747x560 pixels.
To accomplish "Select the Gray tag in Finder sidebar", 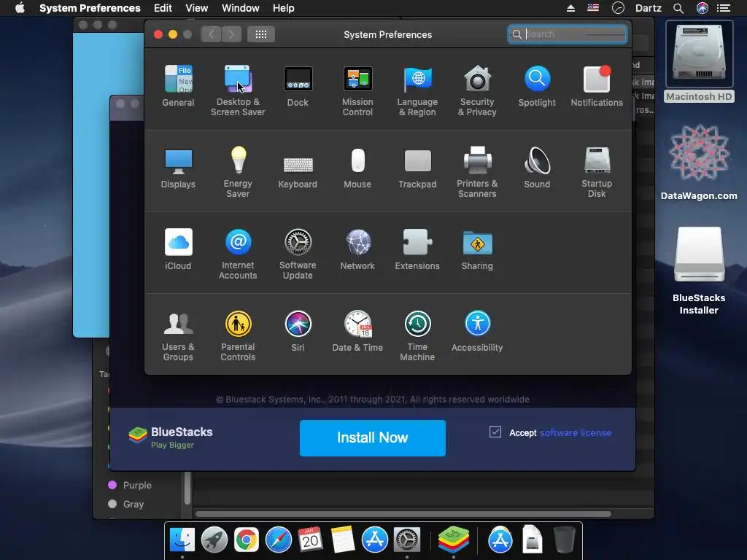I will coord(126,505).
